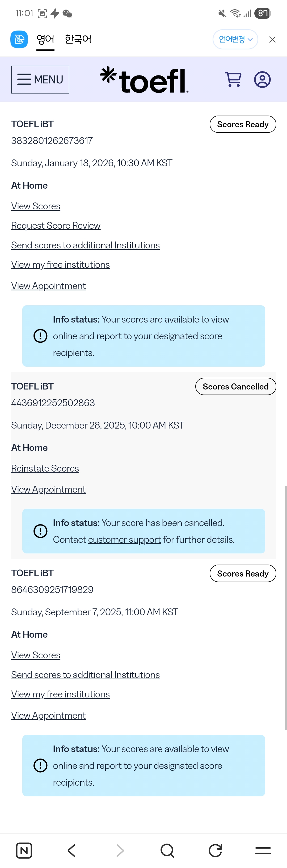Open the shopping cart icon
This screenshot has height=868, width=287.
pos(233,79)
